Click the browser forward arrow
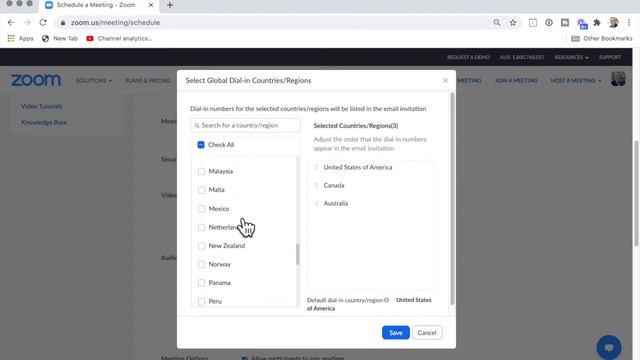Screen dimensions: 640x360 [x=27, y=22]
